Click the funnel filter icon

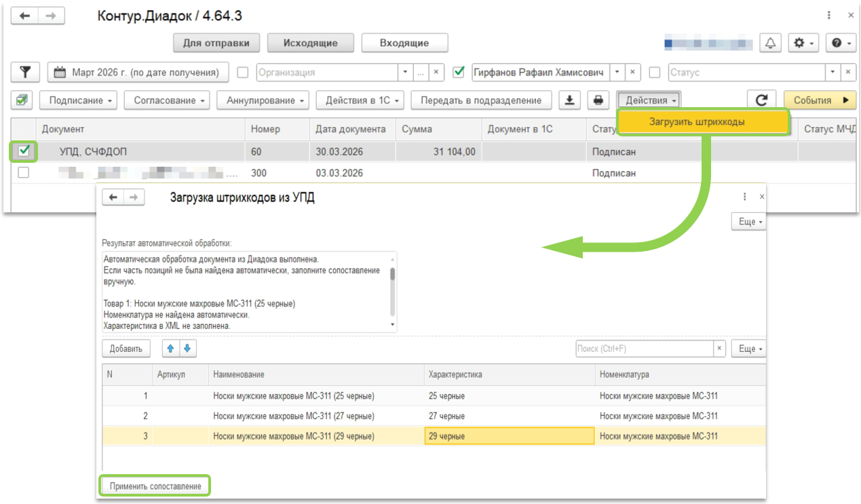(26, 72)
